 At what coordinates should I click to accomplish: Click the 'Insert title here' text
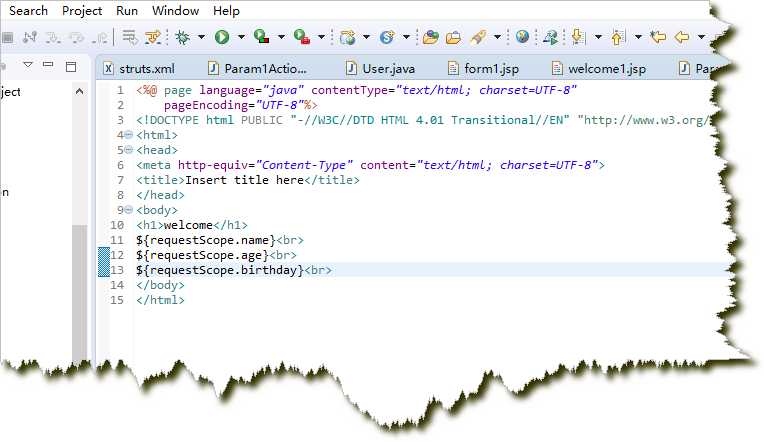click(x=245, y=180)
